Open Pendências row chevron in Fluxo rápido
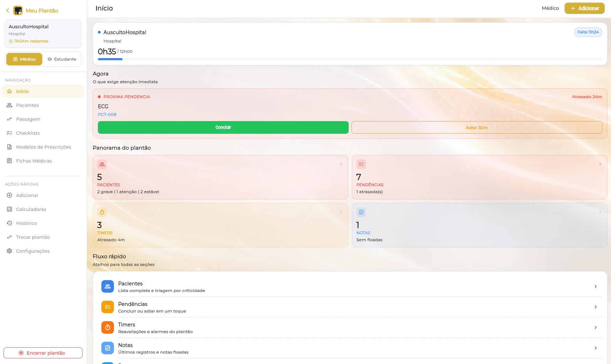Viewport: 611px width, 364px height. click(596, 307)
